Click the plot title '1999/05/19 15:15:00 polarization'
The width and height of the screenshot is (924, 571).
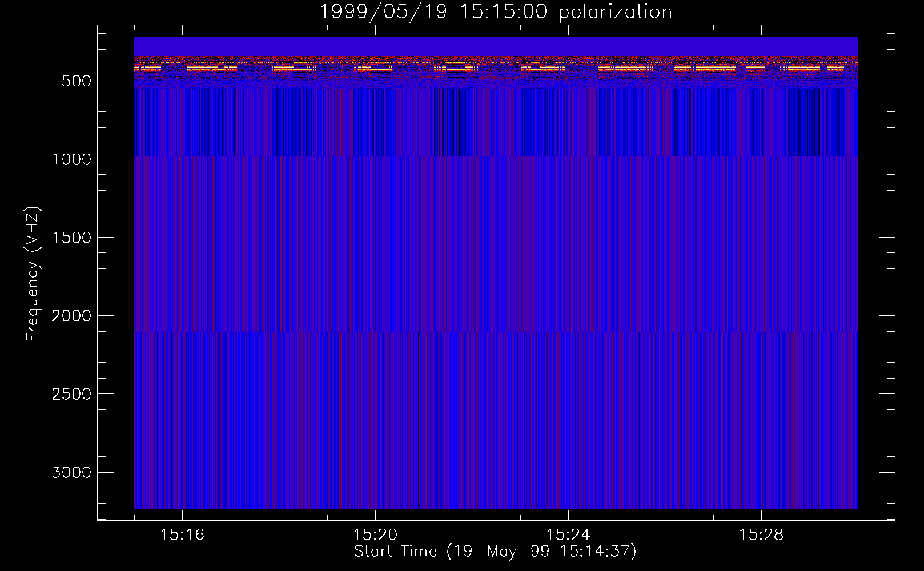point(496,12)
